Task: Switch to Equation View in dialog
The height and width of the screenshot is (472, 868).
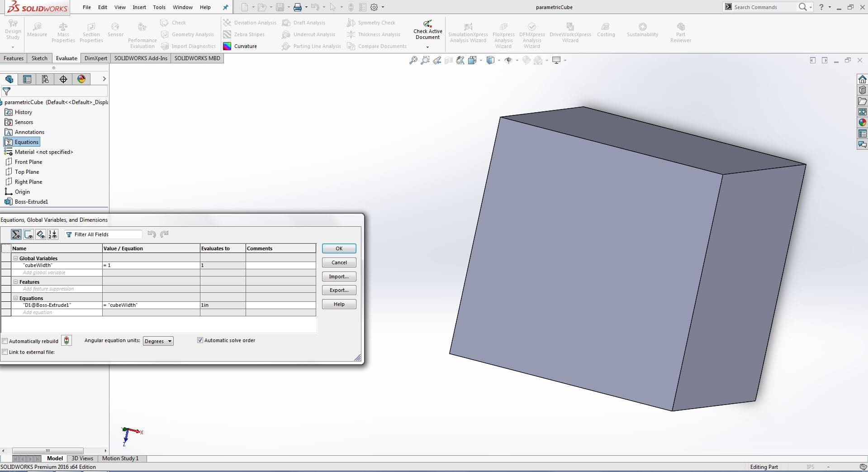Action: coord(16,234)
